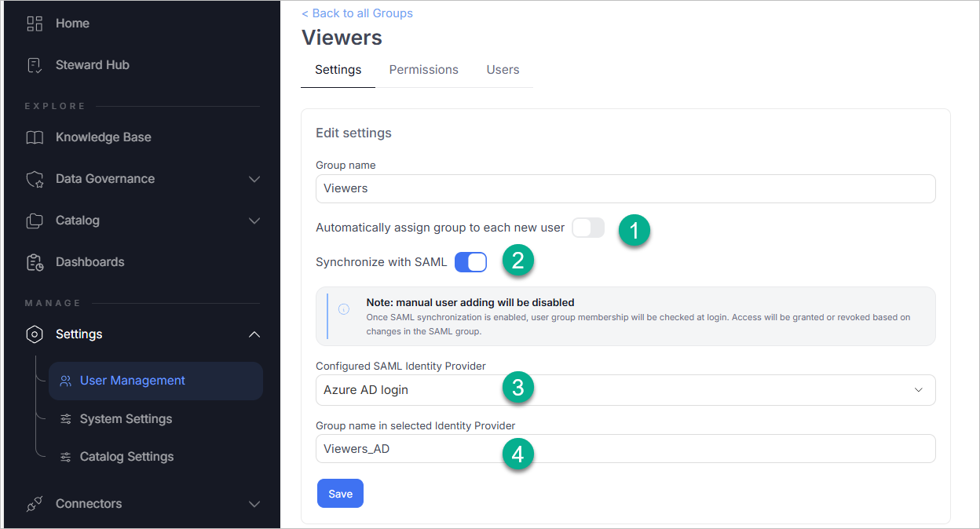
Task: Expand the Catalog menu chevron
Action: (x=254, y=221)
